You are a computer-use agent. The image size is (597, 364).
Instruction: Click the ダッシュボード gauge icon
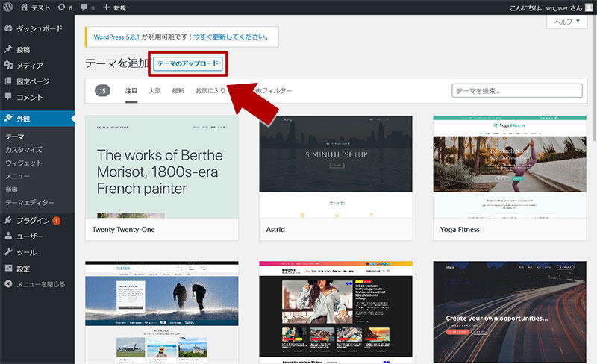[x=8, y=28]
